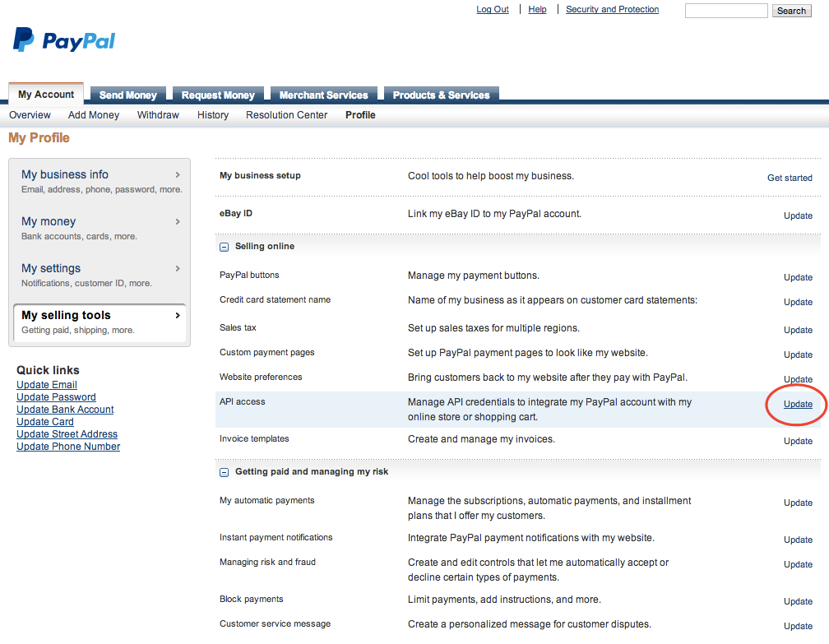Update Website preferences
The width and height of the screenshot is (829, 644).
[798, 379]
